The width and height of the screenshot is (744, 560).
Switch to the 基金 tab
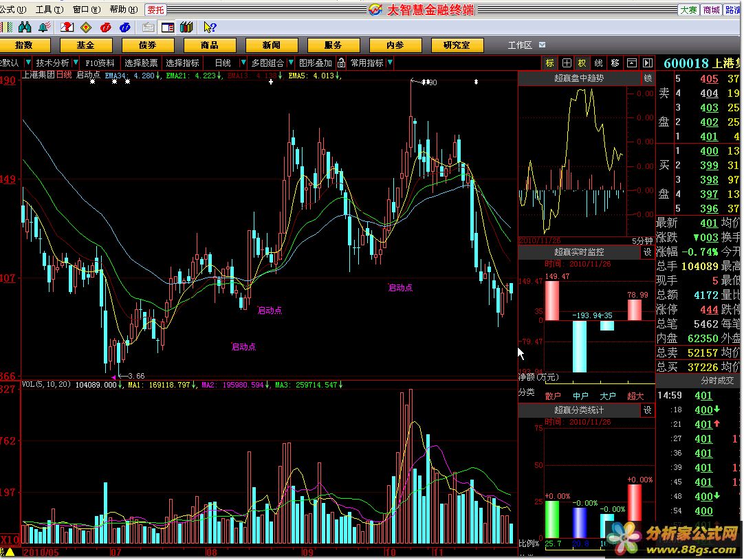pyautogui.click(x=86, y=45)
